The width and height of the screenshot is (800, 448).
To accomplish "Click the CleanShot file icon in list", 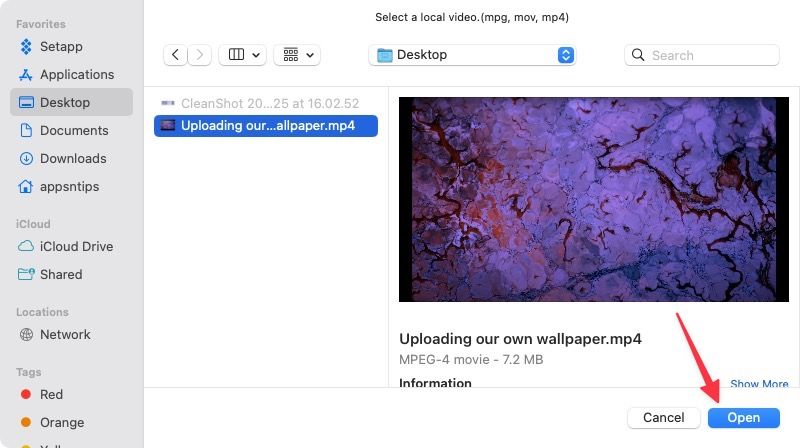I will 168,103.
